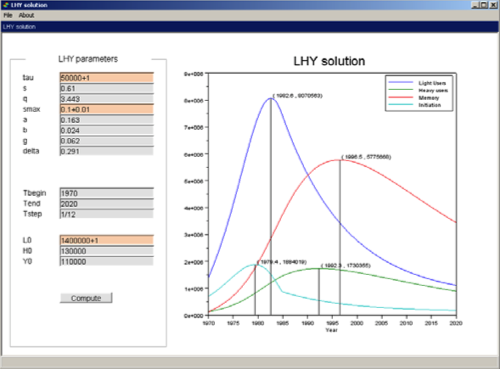Screen dimensions: 500x369
Task: Close the LHY solution window
Action: coord(493,5)
